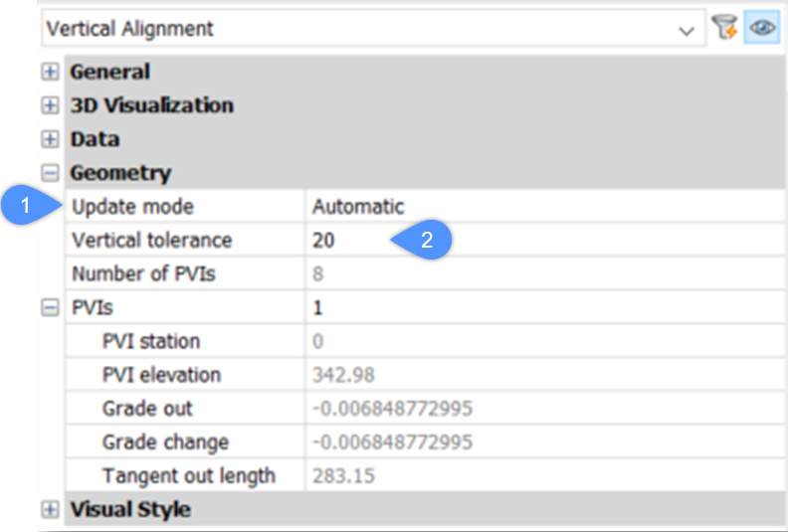
Task: Collapse the Geometry section
Action: coord(50,173)
